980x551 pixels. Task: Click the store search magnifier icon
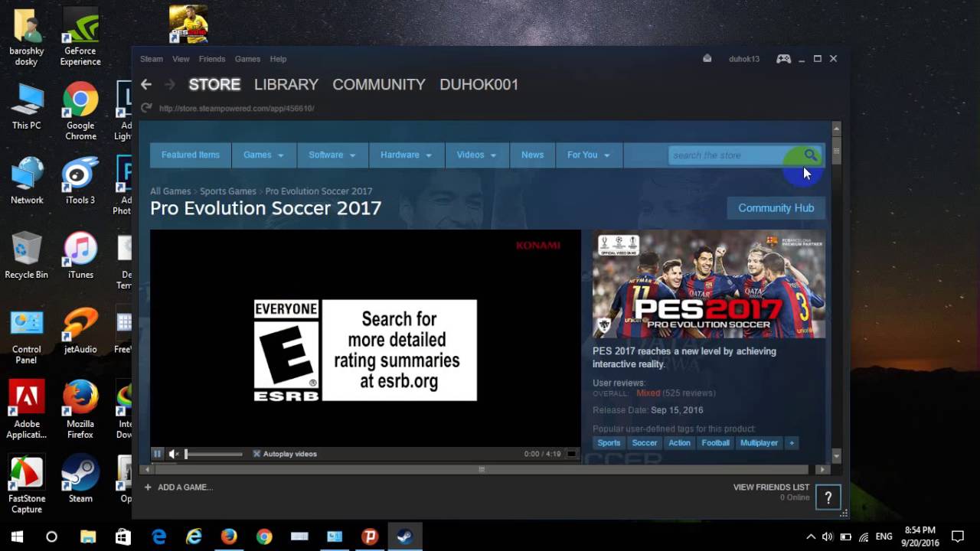pos(810,155)
